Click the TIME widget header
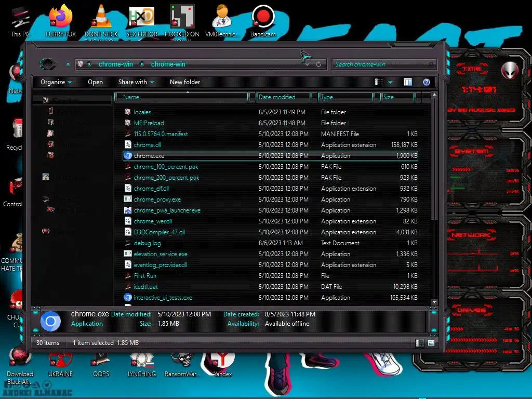 click(x=472, y=69)
